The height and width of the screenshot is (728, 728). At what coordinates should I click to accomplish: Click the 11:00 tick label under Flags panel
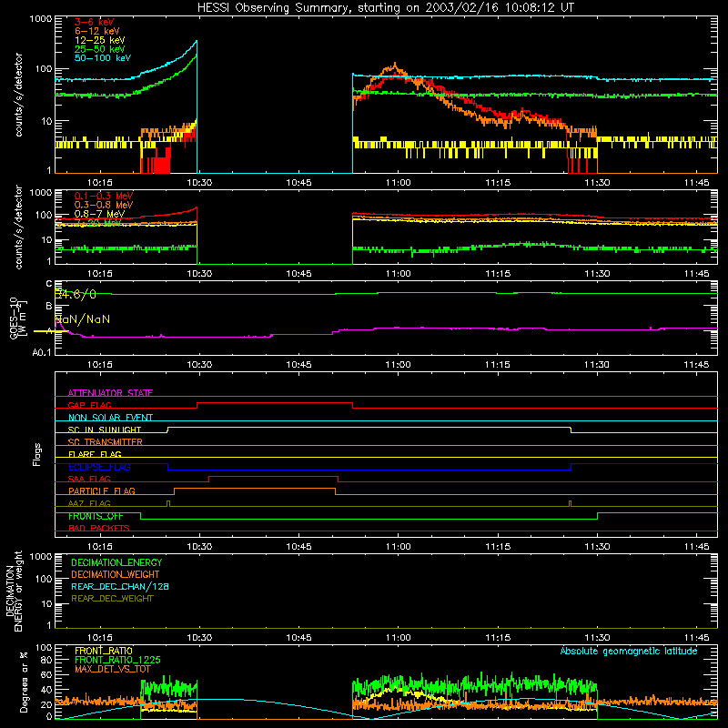click(398, 547)
